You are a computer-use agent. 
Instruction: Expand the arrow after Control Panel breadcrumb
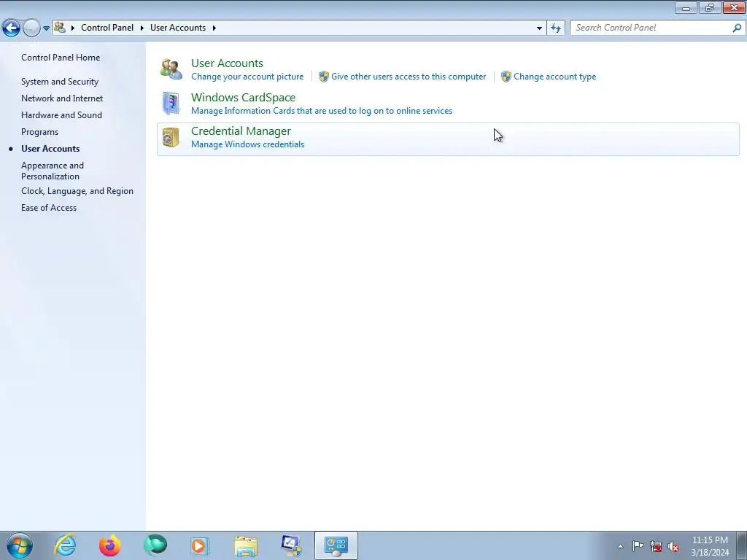(x=142, y=28)
